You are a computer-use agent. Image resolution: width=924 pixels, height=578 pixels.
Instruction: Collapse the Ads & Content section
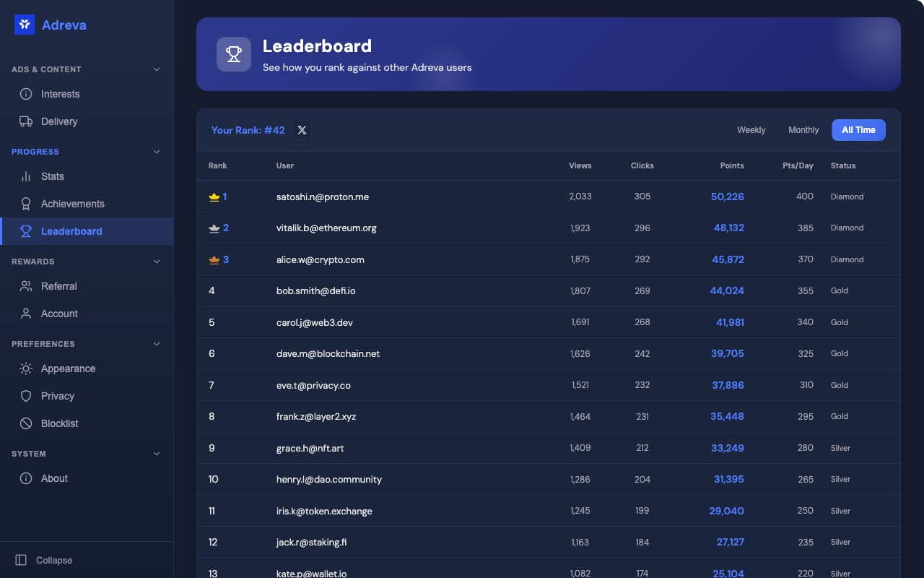tap(157, 69)
